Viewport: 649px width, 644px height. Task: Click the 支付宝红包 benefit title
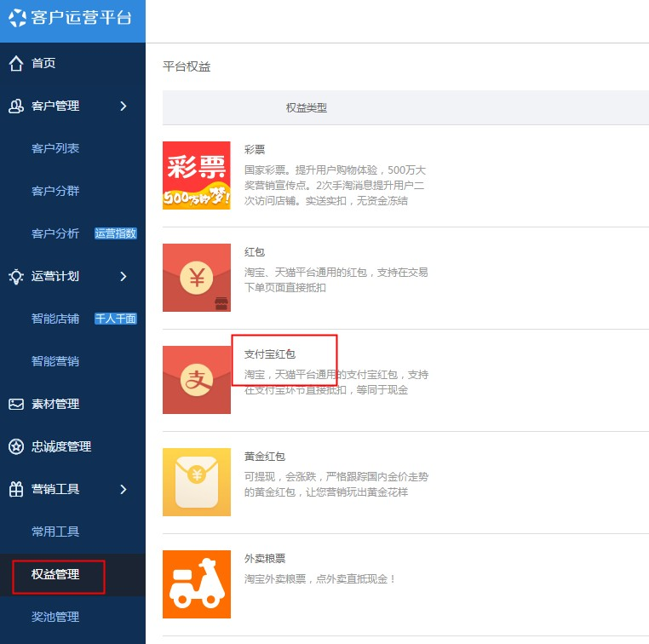[x=270, y=354]
